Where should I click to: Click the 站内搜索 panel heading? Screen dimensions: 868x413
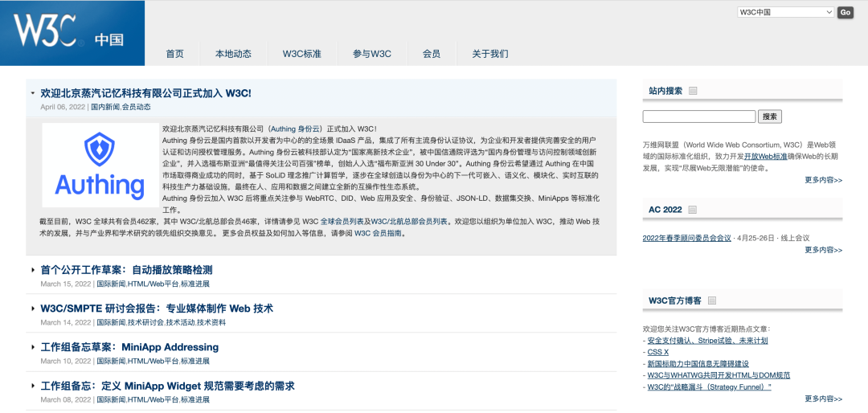coord(665,92)
